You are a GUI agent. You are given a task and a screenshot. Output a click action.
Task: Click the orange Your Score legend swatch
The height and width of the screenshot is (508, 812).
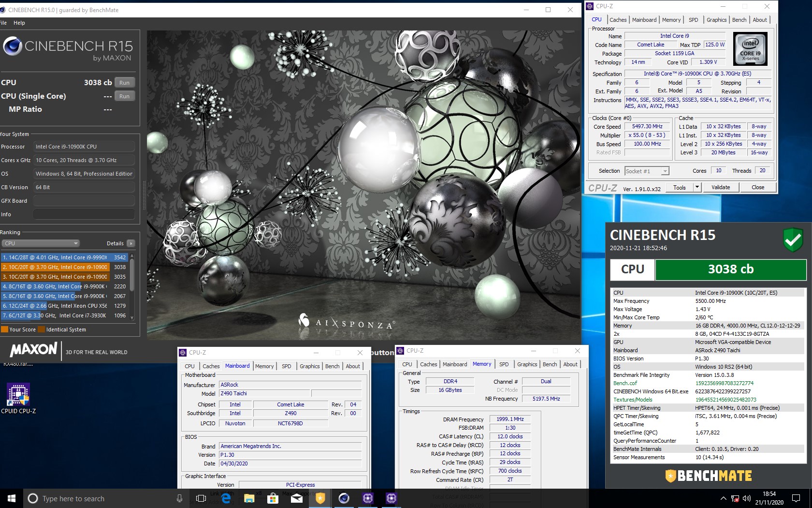[4, 329]
